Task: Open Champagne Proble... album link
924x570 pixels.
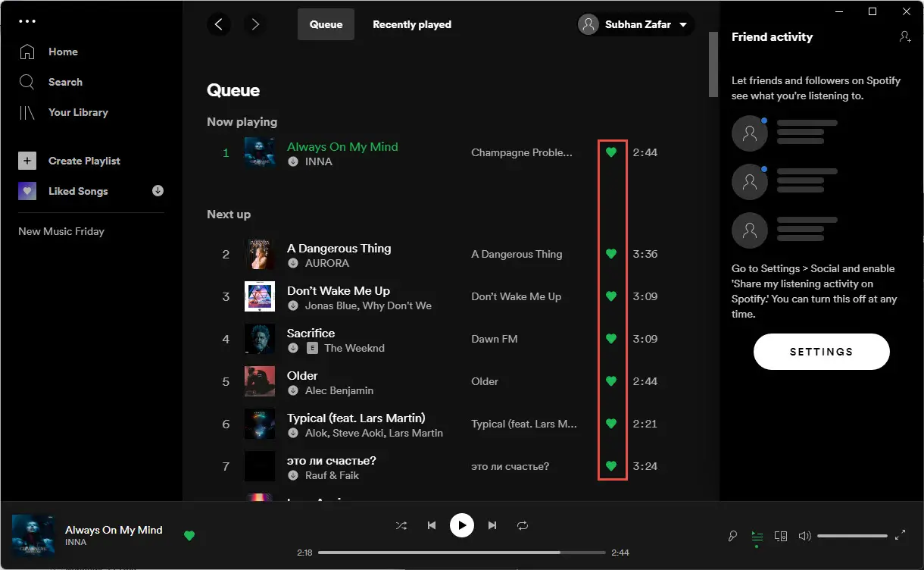Action: point(522,152)
